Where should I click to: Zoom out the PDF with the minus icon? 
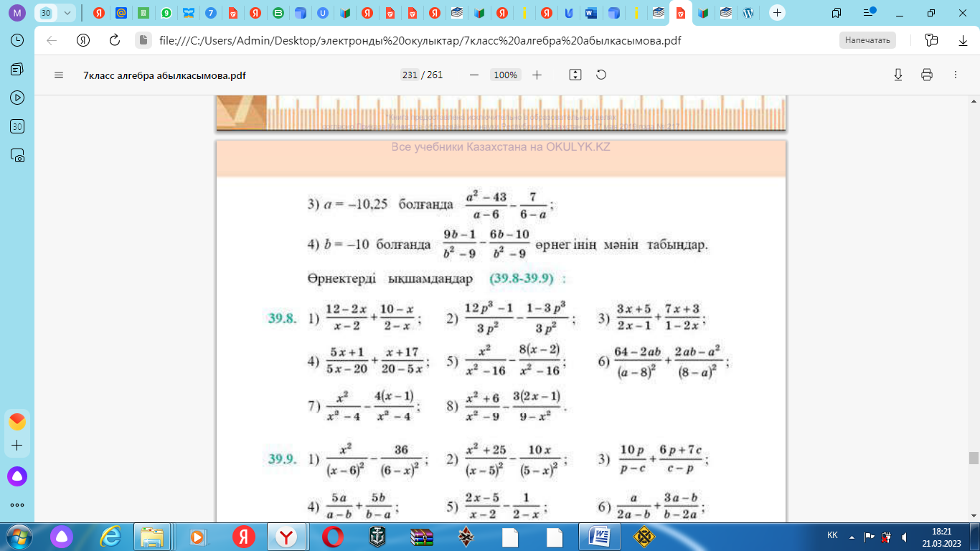[473, 75]
